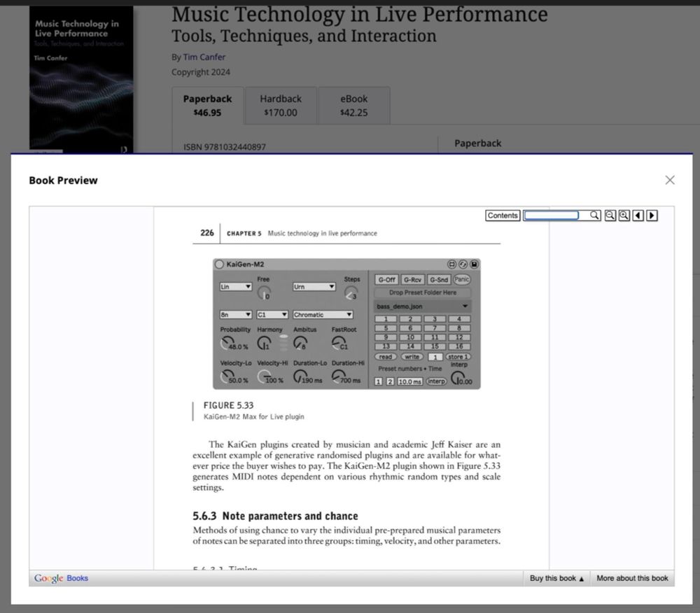Open the Buy this book menu
The image size is (700, 613).
556,578
